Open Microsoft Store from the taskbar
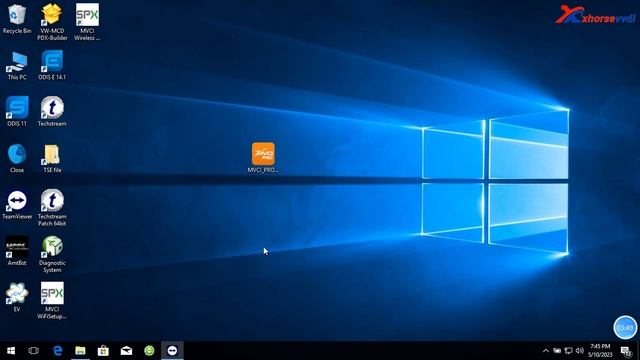This screenshot has width=640, height=360. (103, 351)
